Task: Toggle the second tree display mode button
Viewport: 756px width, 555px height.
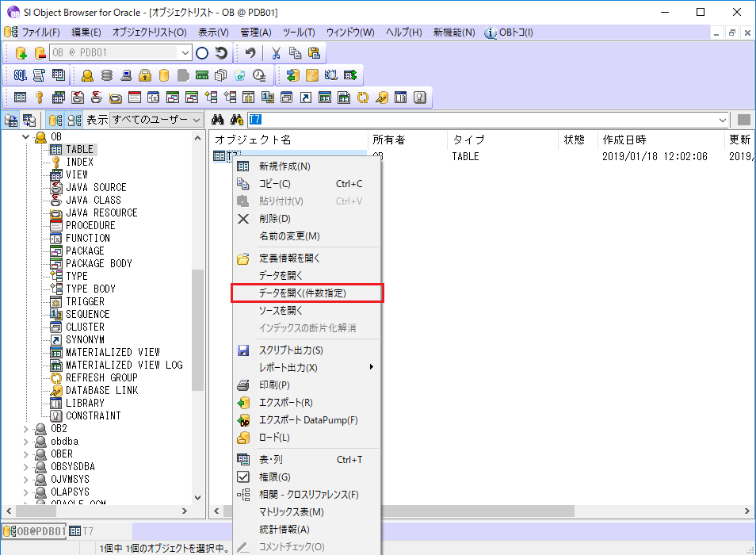Action: (74, 121)
